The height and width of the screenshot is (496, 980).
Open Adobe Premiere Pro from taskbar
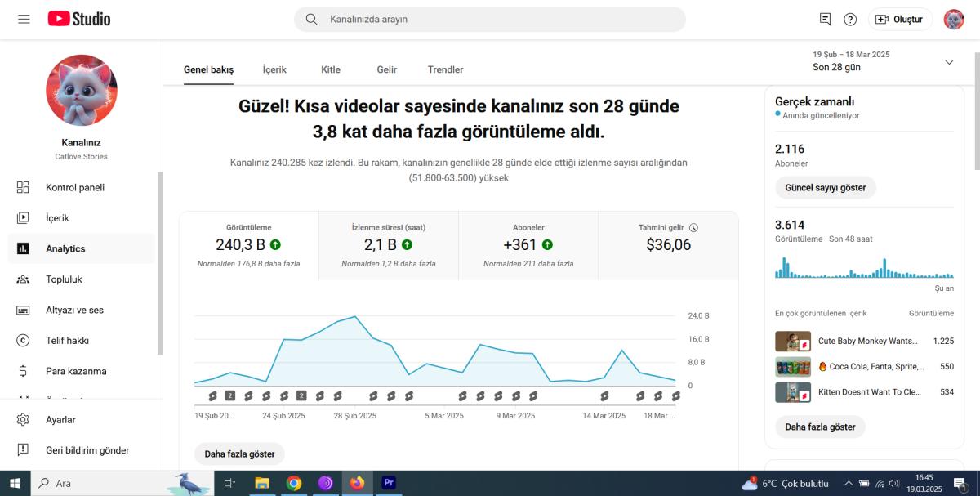tap(389, 483)
